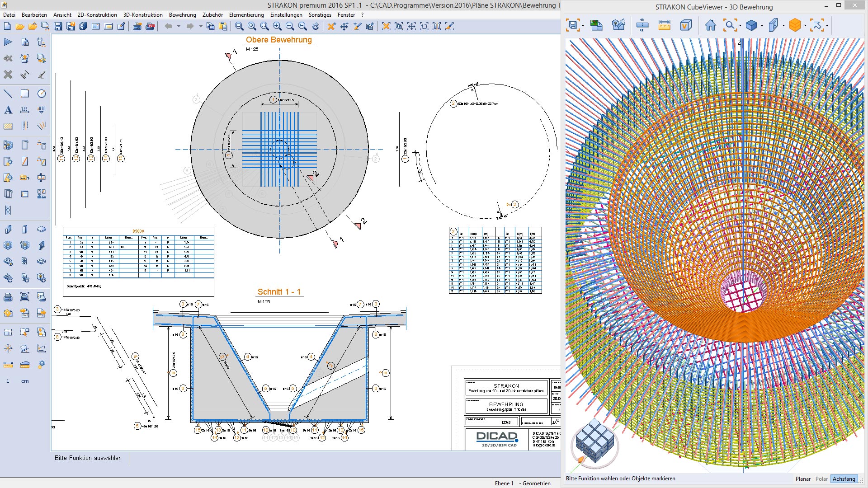
Task: Click the ruler measure icon in CubeViewer
Action: click(664, 25)
